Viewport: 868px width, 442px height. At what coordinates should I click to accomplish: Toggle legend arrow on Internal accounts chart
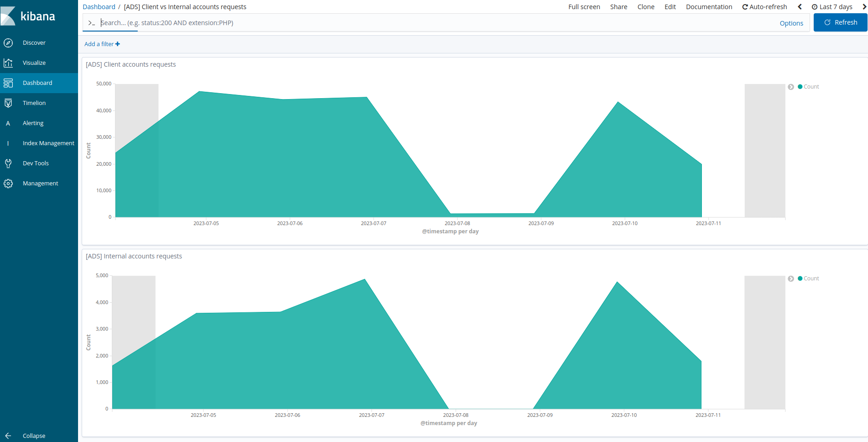point(791,279)
